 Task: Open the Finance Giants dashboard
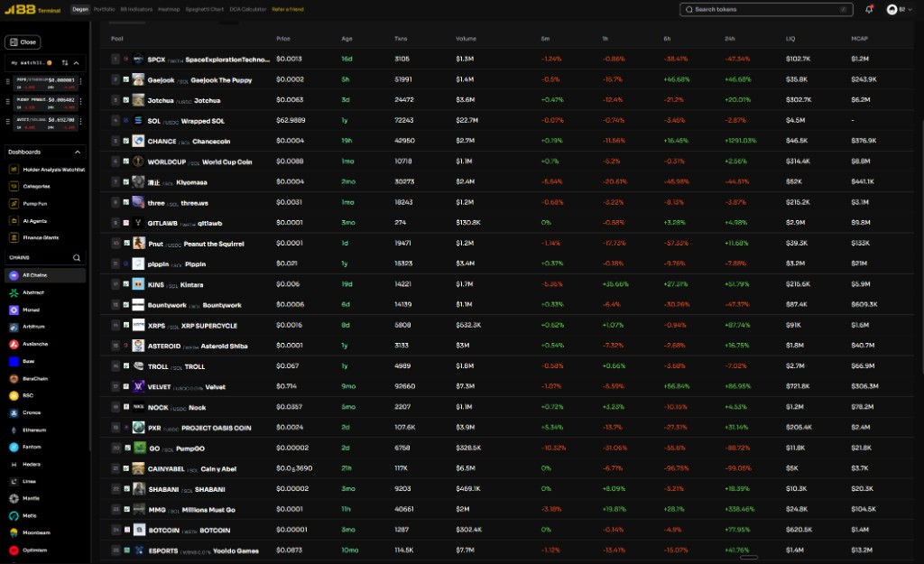34,237
